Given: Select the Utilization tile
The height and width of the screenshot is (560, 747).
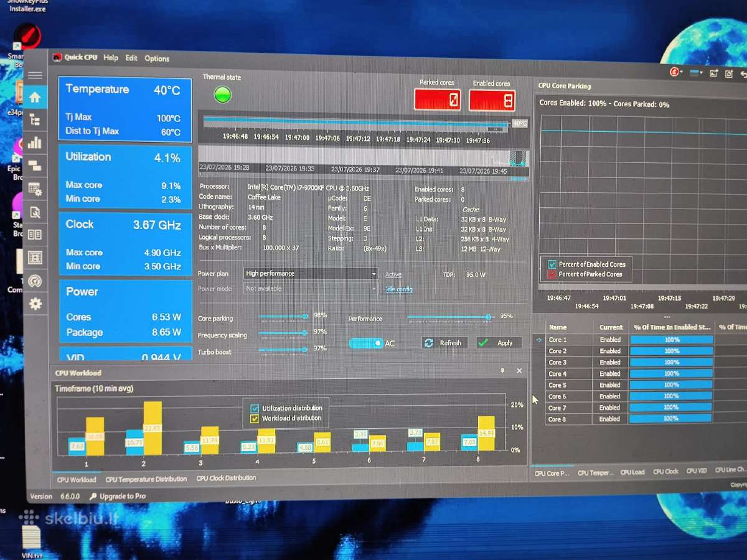Looking at the screenshot, I should (125, 177).
